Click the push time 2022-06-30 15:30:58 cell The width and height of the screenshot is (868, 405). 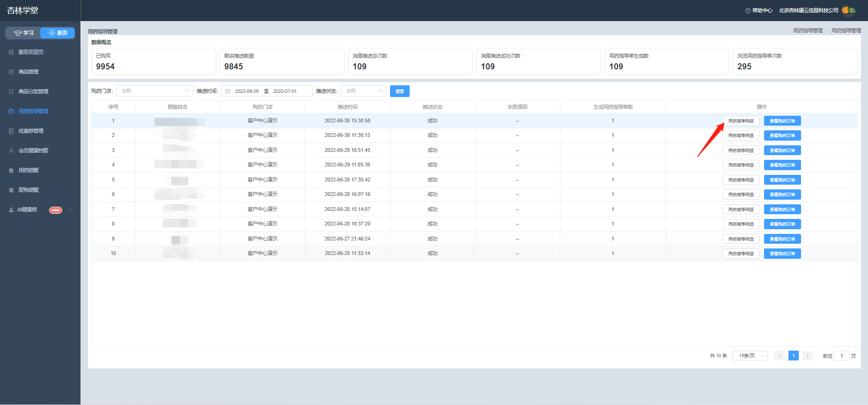tap(347, 121)
